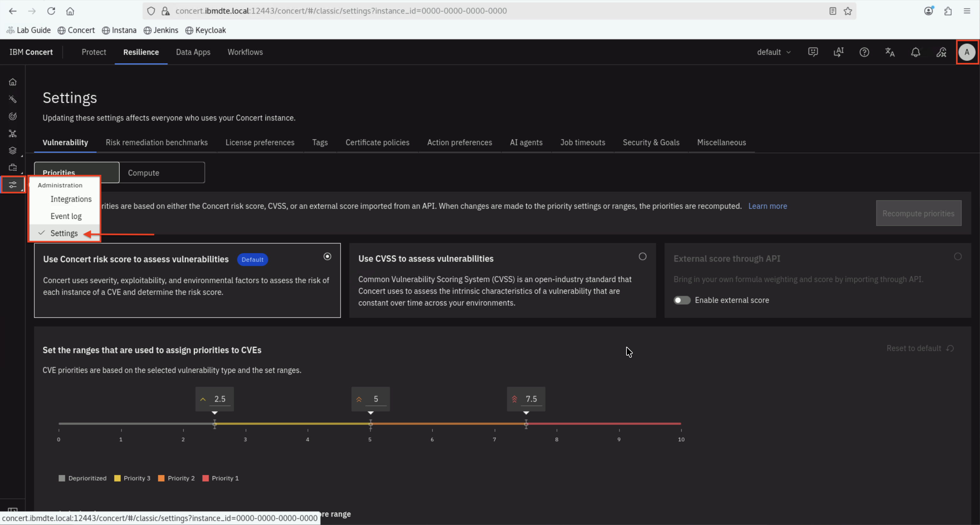Go forward in browser history
The width and height of the screenshot is (980, 525).
tap(32, 11)
